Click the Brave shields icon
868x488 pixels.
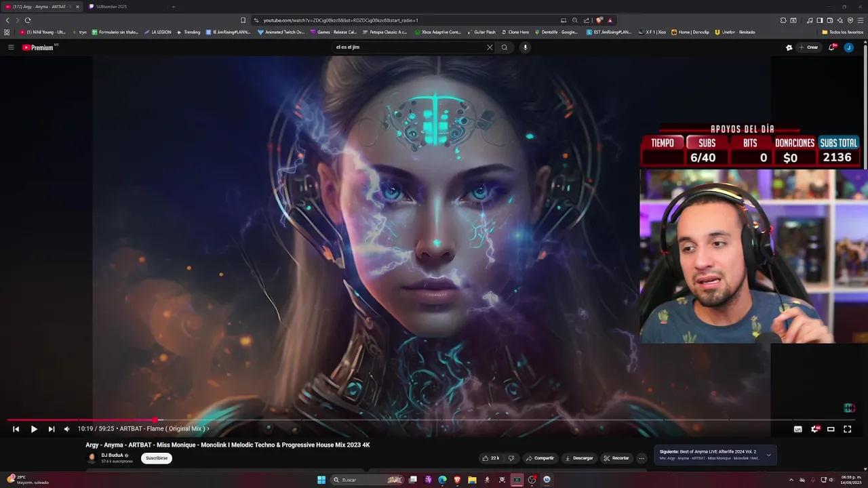pyautogui.click(x=599, y=20)
